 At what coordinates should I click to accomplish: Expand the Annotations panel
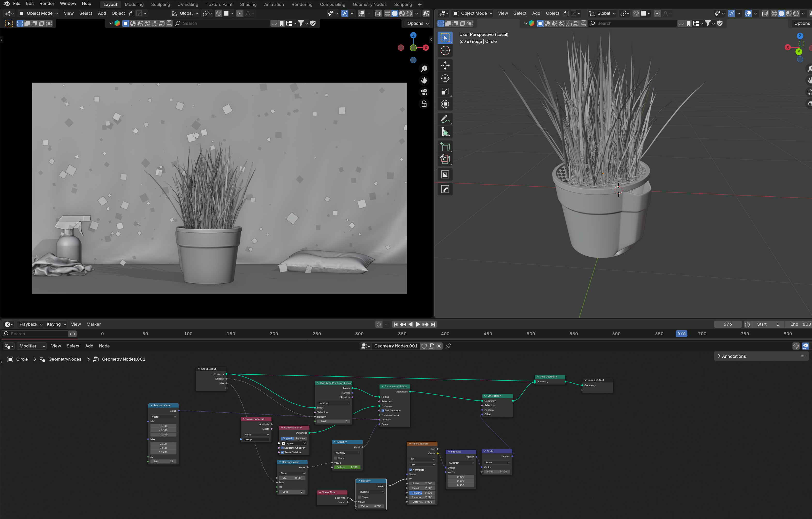(734, 356)
